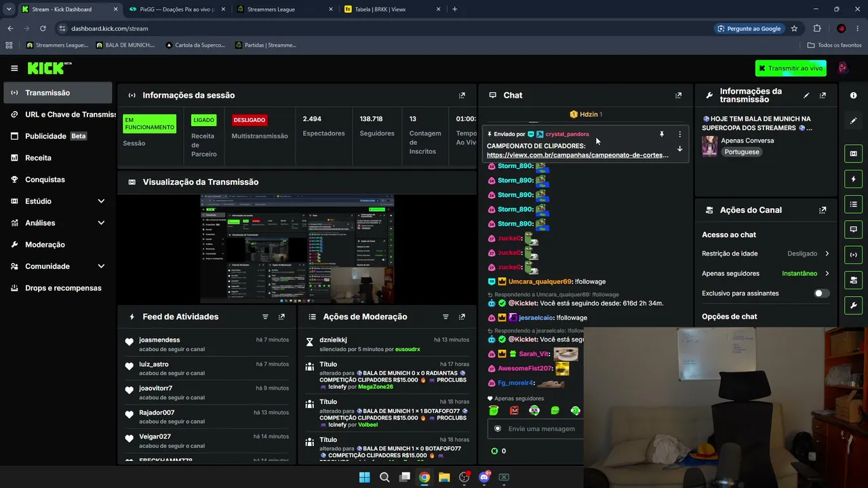Open the Chrome extensions puzzle icon
Screen dimensions: 868x488
pos(817,28)
